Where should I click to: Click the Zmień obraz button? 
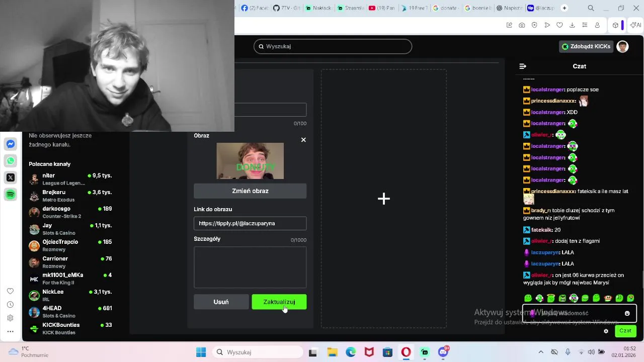click(250, 191)
